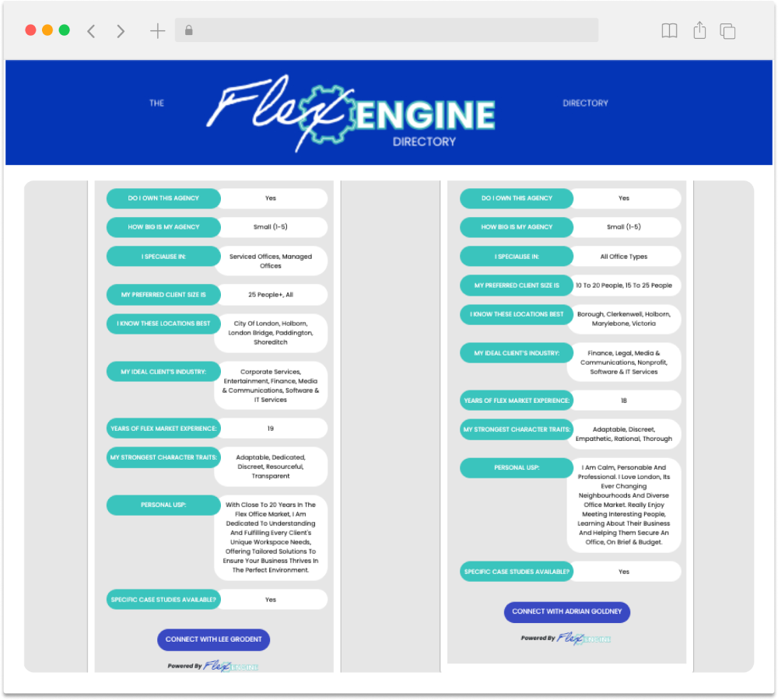Open a new tab with plus icon

tap(157, 31)
